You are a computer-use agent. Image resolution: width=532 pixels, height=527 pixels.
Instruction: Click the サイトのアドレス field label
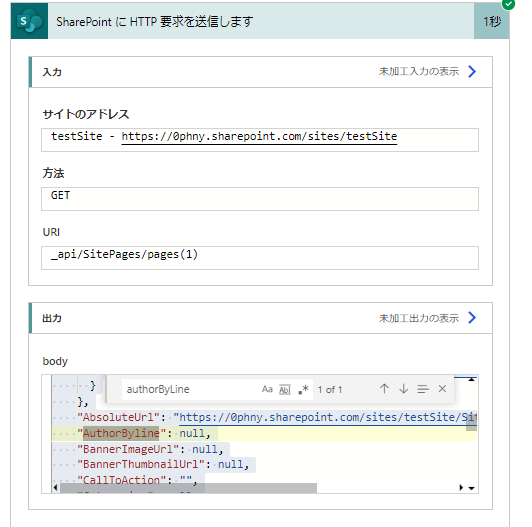coord(86,114)
